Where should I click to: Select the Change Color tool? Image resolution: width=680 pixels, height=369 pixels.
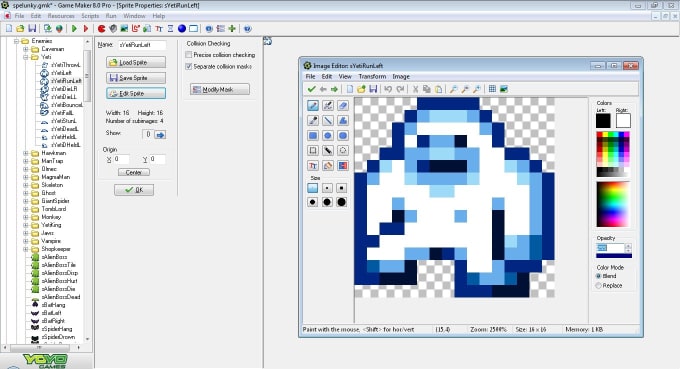tap(343, 166)
